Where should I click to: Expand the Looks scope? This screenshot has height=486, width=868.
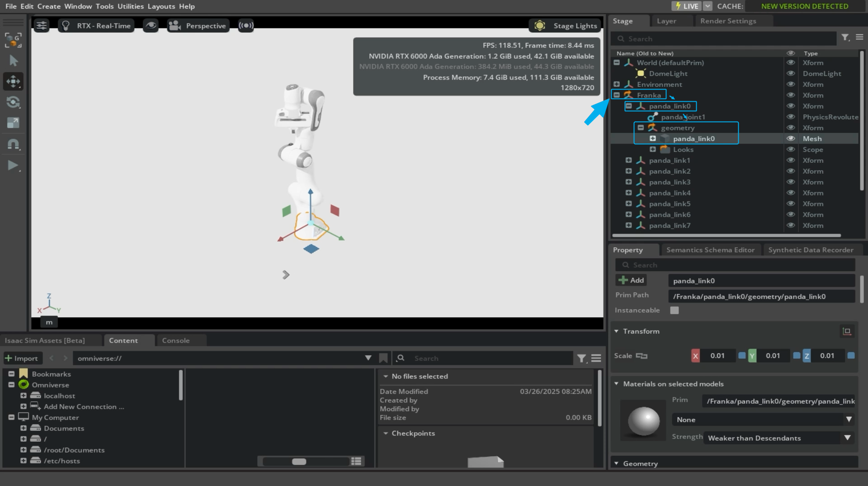653,149
